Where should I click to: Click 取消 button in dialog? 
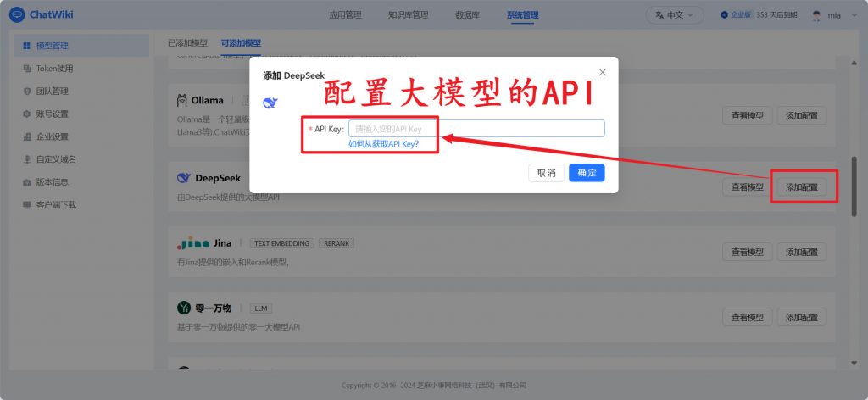pyautogui.click(x=546, y=173)
